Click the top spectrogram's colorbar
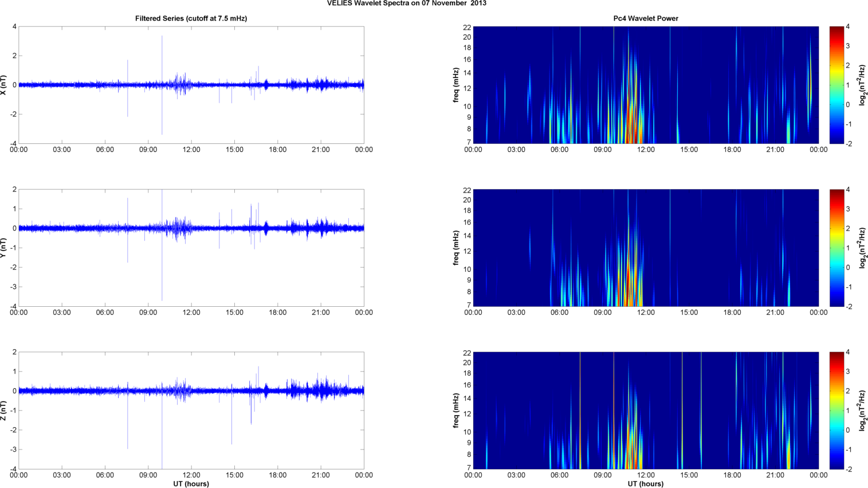 [x=836, y=85]
